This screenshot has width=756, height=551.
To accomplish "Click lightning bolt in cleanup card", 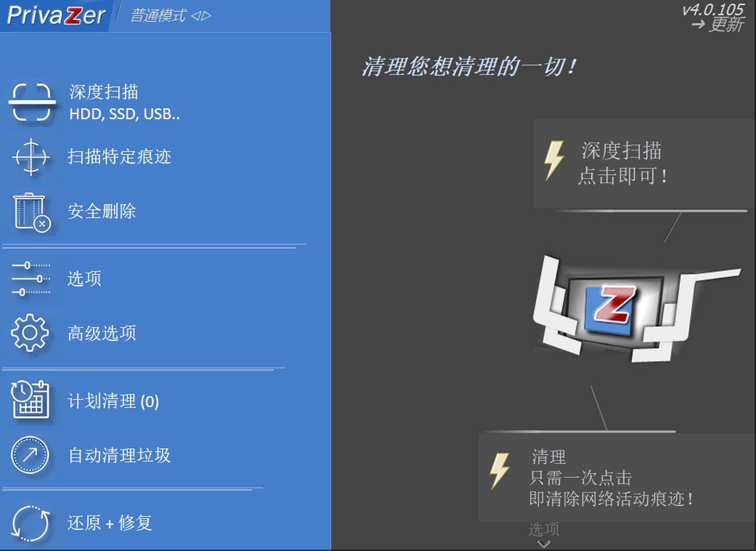I will [x=500, y=471].
